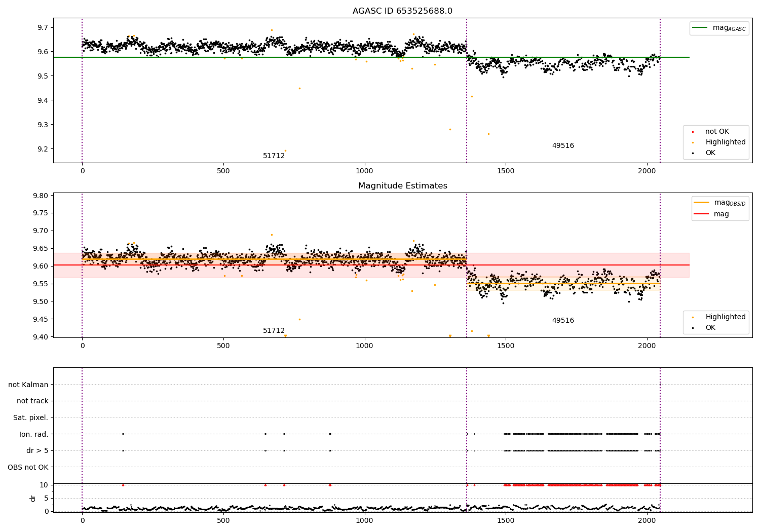This screenshot has width=760, height=532.
Task: Click the 9.45 y-axis tick label
Action: click(x=41, y=319)
